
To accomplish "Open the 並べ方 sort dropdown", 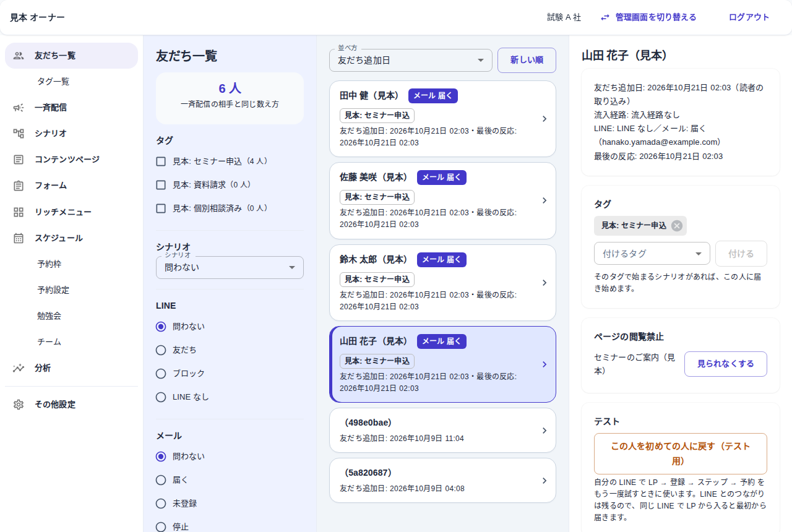I will pos(411,61).
